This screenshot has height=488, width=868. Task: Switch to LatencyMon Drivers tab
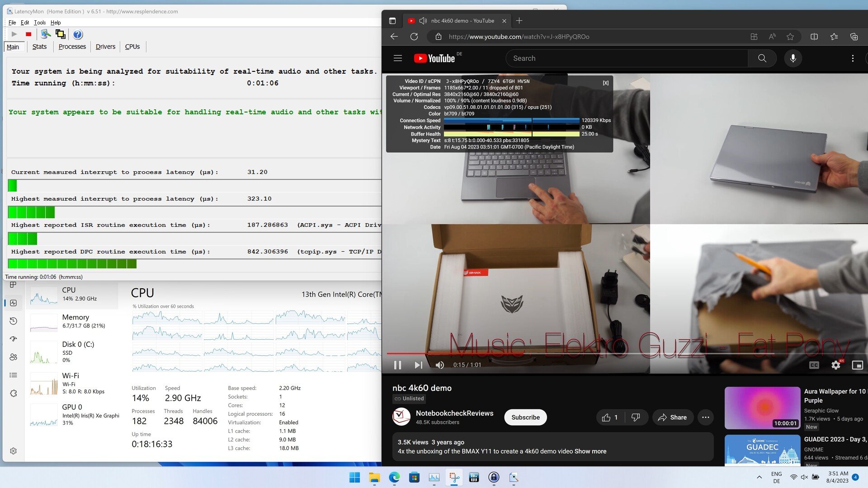[x=105, y=47]
